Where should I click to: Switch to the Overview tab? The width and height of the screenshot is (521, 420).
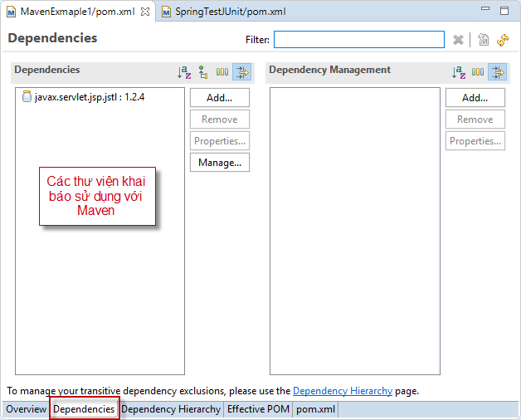coord(26,409)
